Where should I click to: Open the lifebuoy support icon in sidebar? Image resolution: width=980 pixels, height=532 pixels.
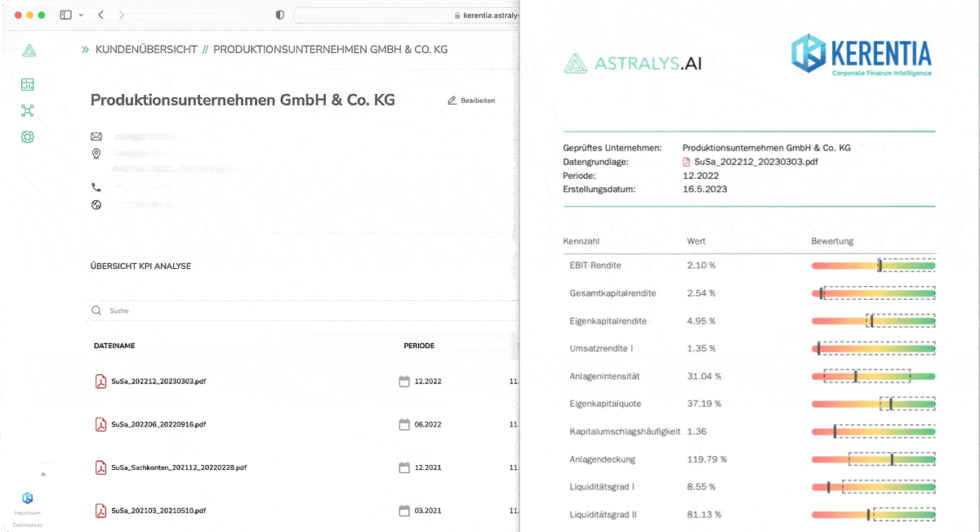[x=28, y=137]
